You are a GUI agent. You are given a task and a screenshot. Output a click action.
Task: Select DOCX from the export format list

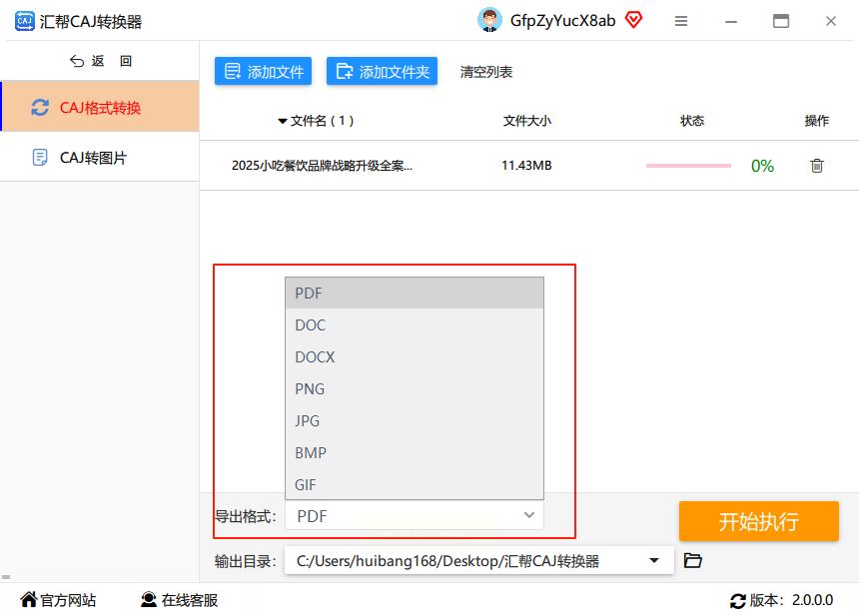click(315, 356)
